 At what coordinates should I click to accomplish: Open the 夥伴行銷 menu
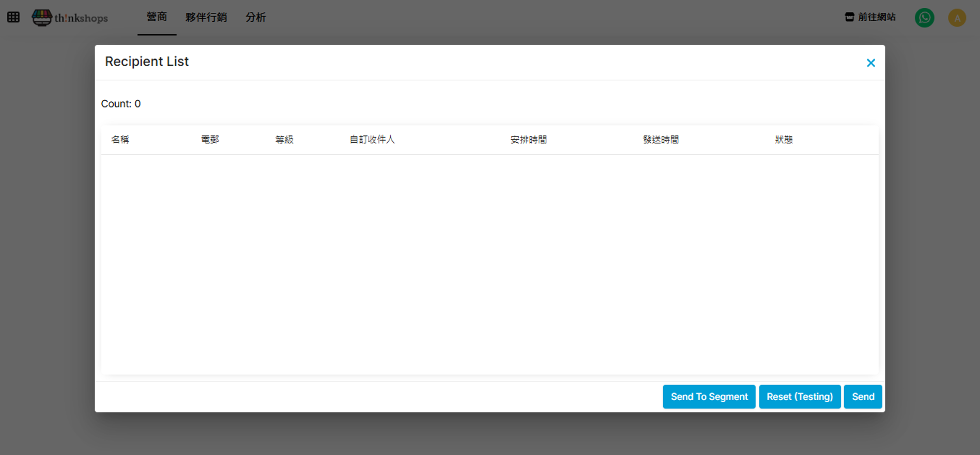coord(206,17)
